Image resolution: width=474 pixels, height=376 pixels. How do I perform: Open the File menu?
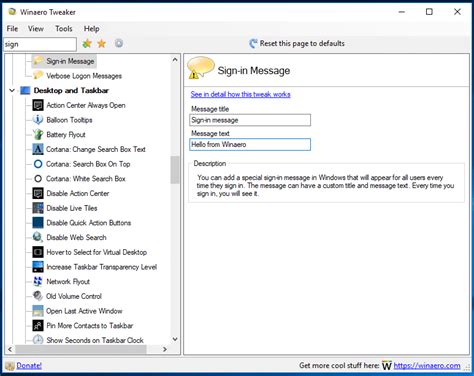[12, 29]
